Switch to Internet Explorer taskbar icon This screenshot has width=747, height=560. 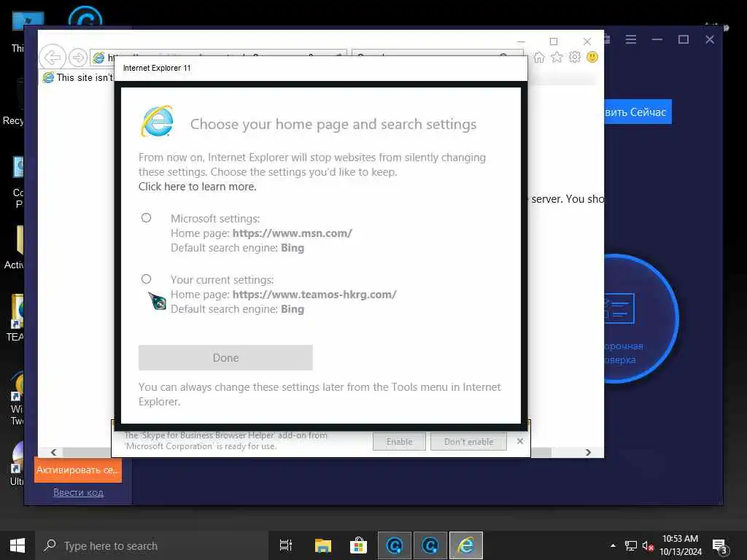(466, 545)
